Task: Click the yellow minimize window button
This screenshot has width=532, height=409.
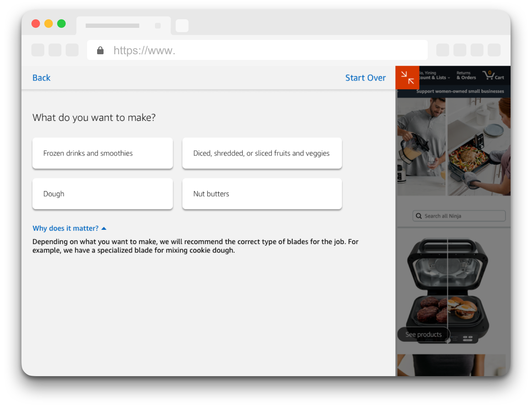Action: point(49,24)
